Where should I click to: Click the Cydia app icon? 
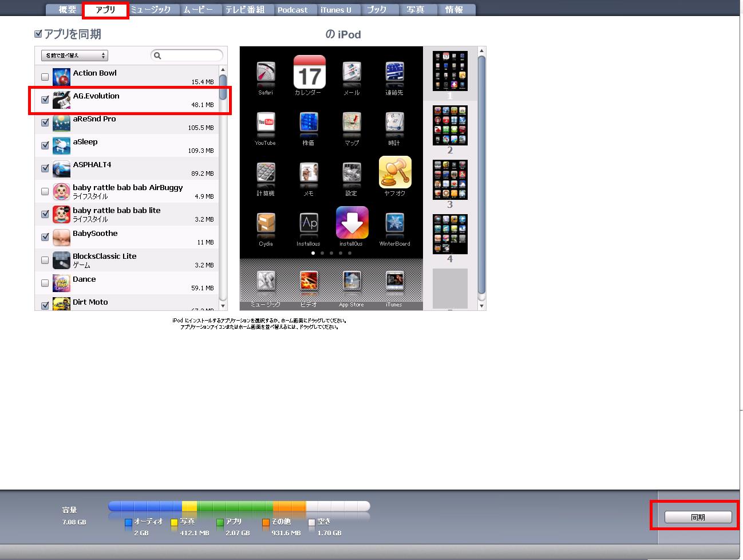coord(266,226)
